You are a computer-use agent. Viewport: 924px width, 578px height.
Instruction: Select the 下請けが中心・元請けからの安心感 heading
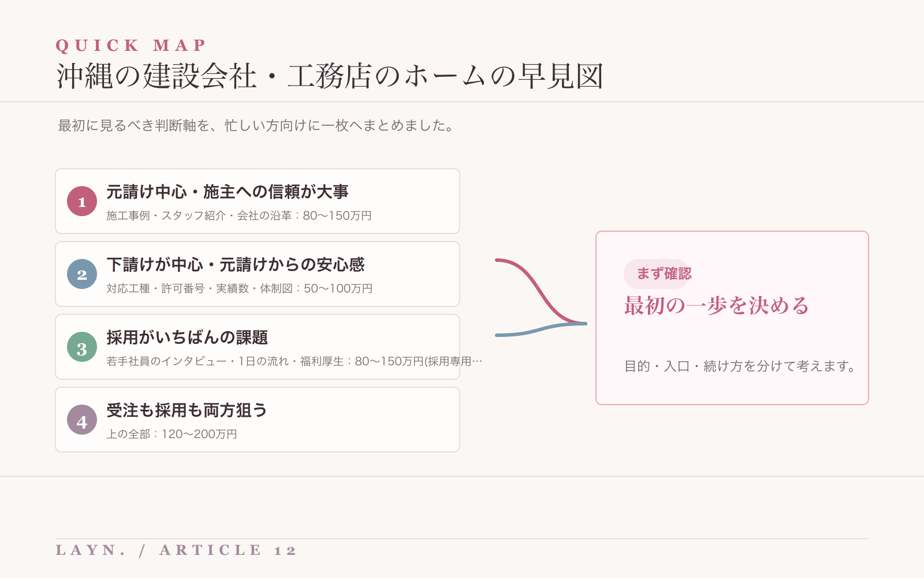236,265
